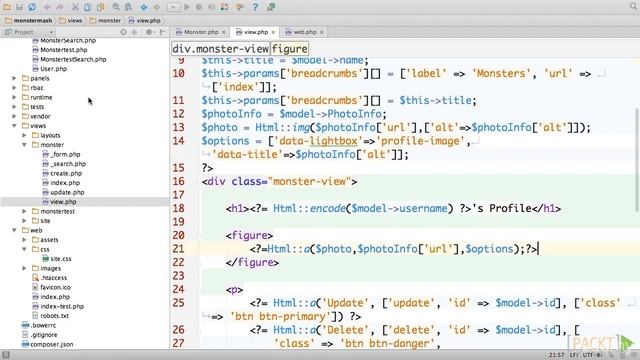Select site.css in project tree
This screenshot has height=360, width=640.
pos(57,259)
